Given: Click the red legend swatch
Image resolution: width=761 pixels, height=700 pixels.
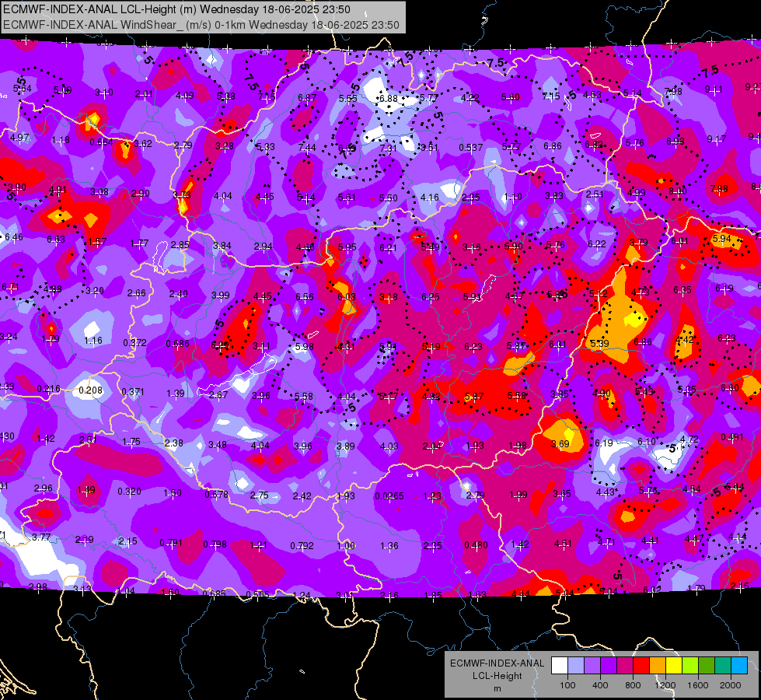Looking at the screenshot, I should [x=641, y=666].
